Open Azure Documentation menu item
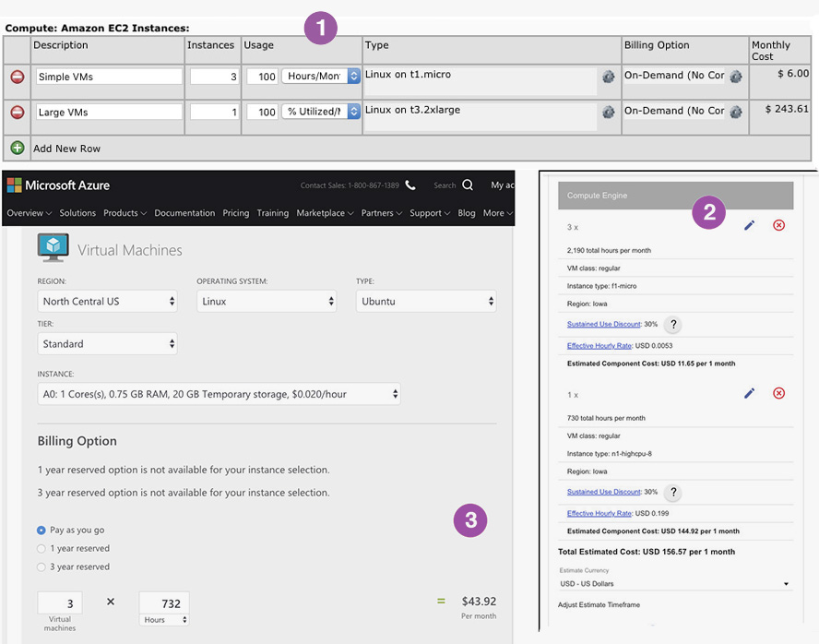The image size is (819, 644). [184, 213]
